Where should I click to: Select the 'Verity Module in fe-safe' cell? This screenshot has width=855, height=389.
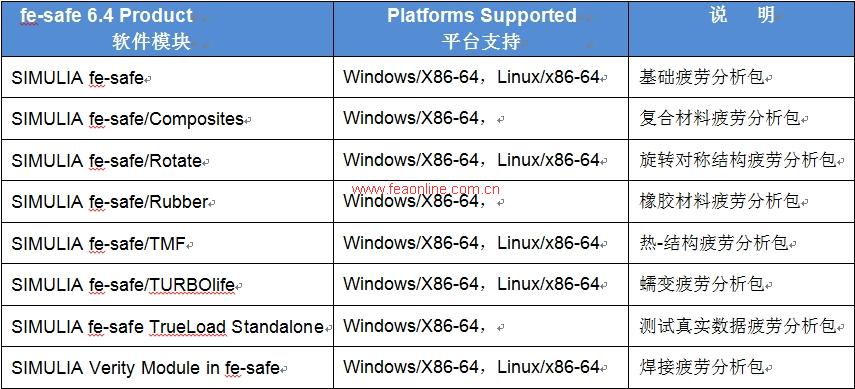click(167, 368)
